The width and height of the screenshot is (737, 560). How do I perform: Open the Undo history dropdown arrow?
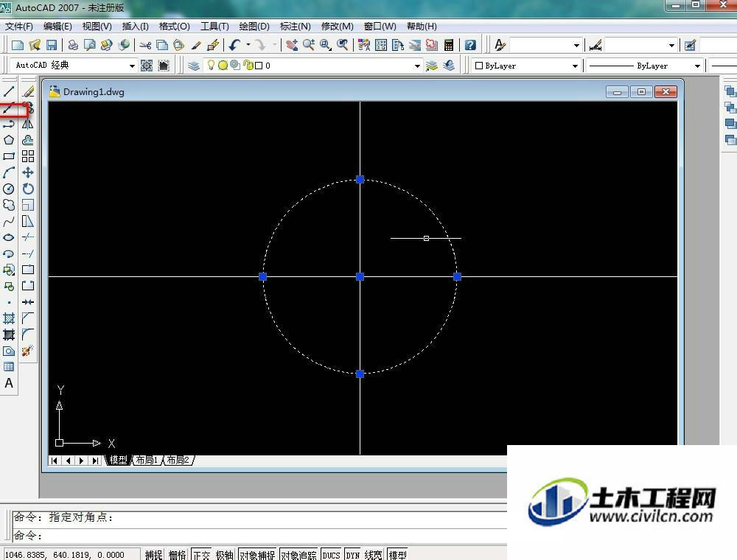(248, 45)
